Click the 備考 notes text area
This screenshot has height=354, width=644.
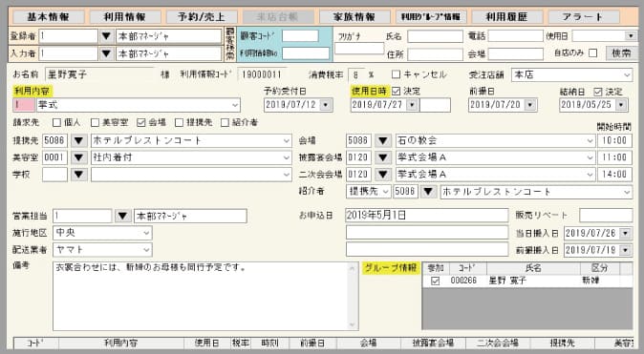(200, 296)
